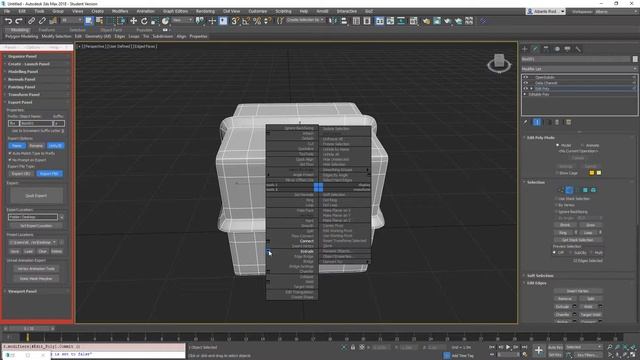Click the Pin Stack icon
The width and height of the screenshot is (640, 360).
(x=526, y=122)
